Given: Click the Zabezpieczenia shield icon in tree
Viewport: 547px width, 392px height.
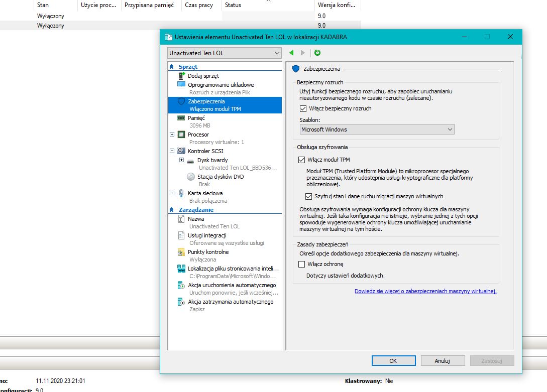Looking at the screenshot, I should [181, 101].
